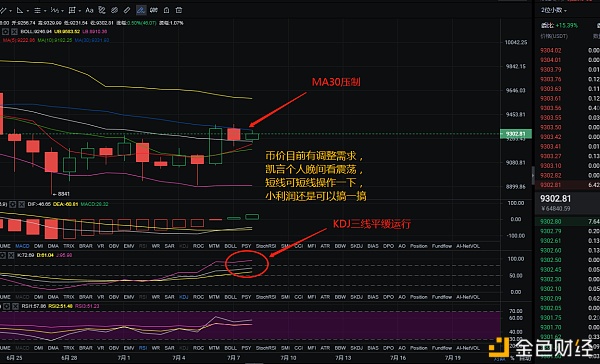Close the RSI indicator panel

15,306
